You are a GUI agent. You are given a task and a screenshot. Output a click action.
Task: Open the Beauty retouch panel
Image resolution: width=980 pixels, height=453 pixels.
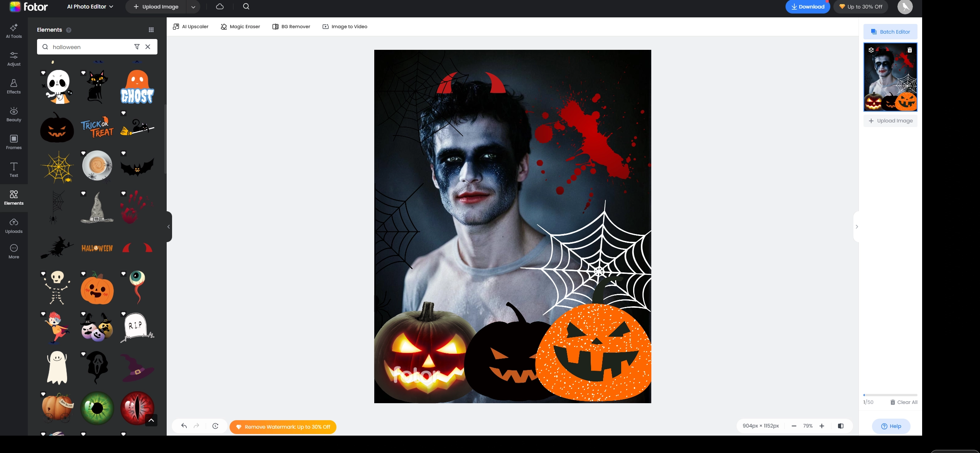point(14,114)
